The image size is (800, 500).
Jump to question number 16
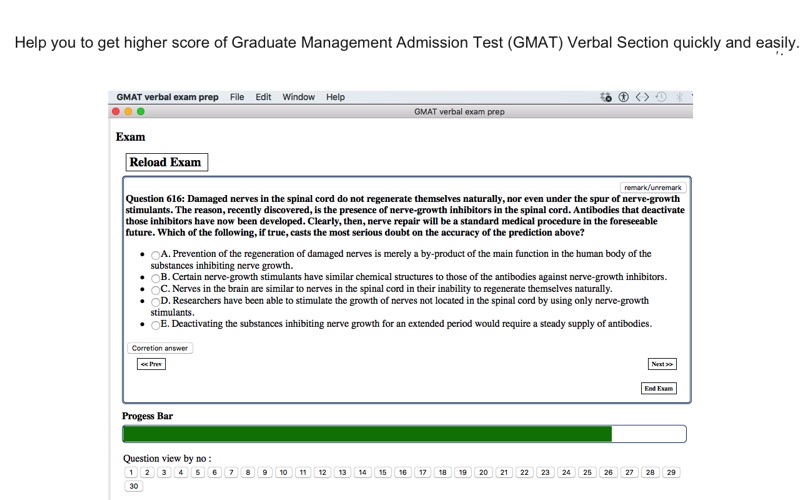[403, 472]
